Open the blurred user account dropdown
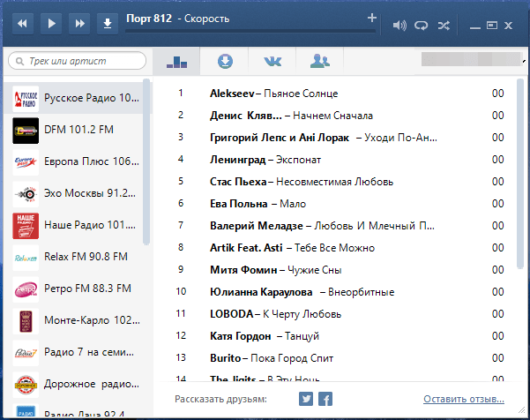Viewport: 530px width, 420px height. [474, 59]
